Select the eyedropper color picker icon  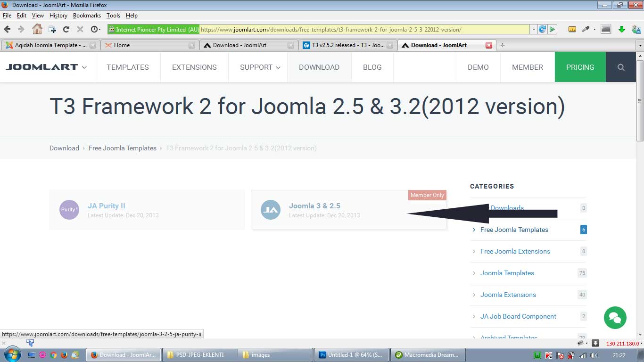[586, 29]
